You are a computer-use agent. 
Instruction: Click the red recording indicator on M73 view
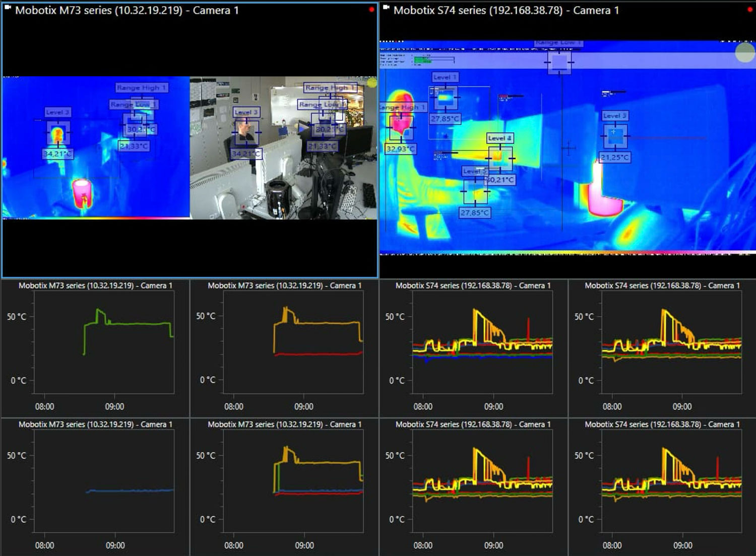(371, 10)
